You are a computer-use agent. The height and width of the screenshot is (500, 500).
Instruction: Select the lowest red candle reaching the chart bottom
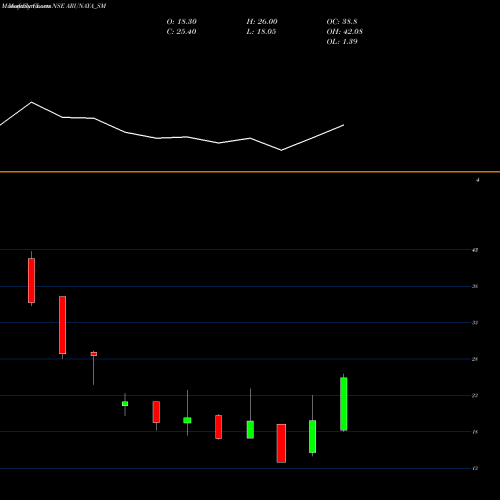pos(281,443)
